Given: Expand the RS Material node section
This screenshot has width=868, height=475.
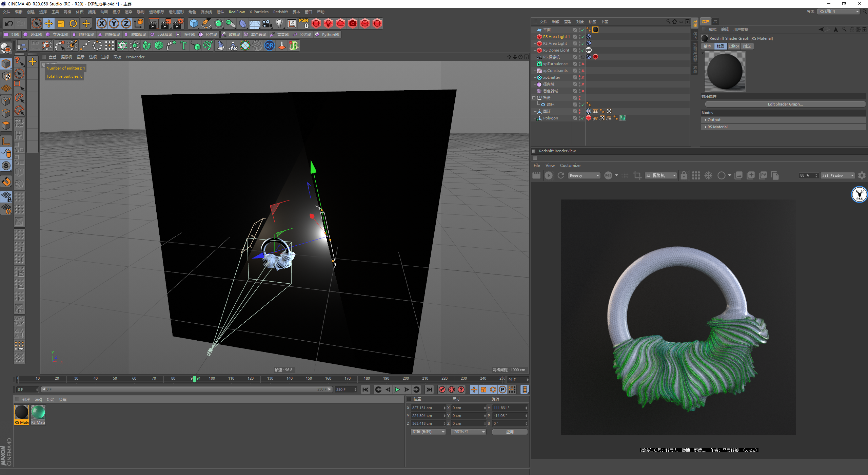Looking at the screenshot, I should (706, 127).
